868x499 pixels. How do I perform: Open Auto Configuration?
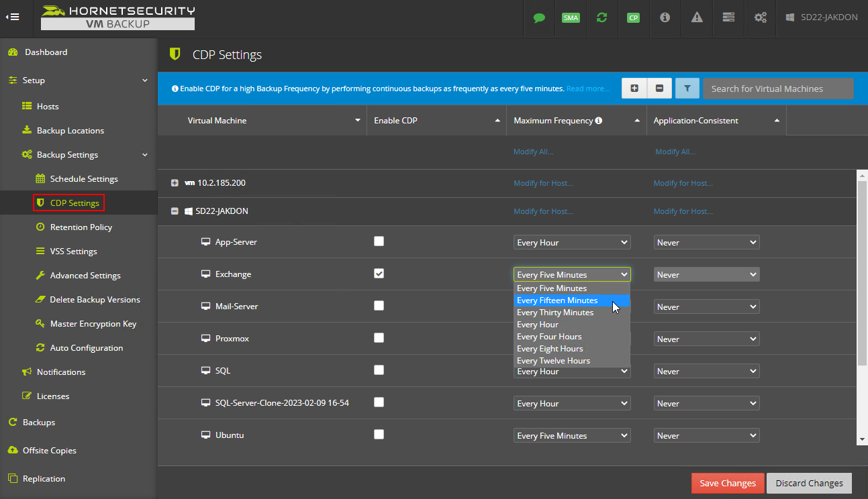(87, 348)
